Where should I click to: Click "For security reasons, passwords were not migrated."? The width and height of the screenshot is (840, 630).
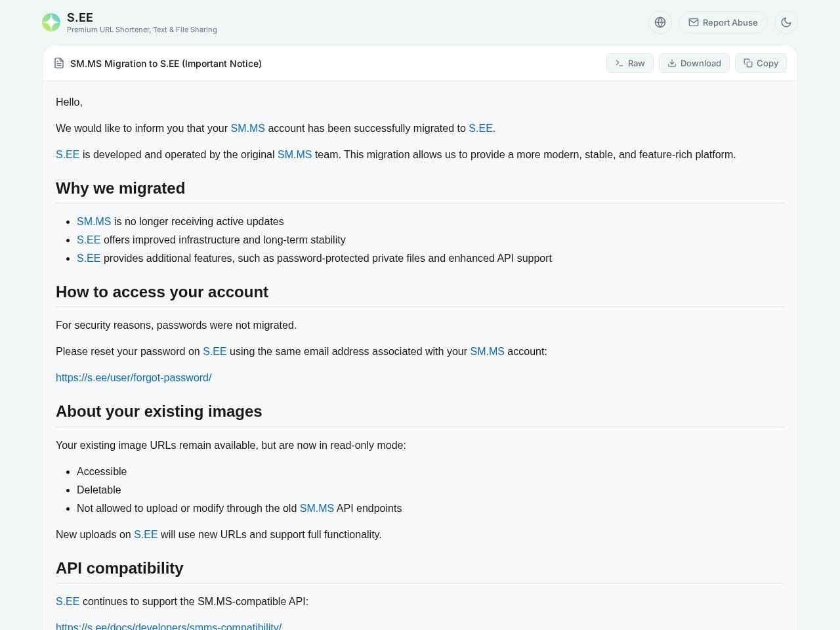tap(177, 325)
